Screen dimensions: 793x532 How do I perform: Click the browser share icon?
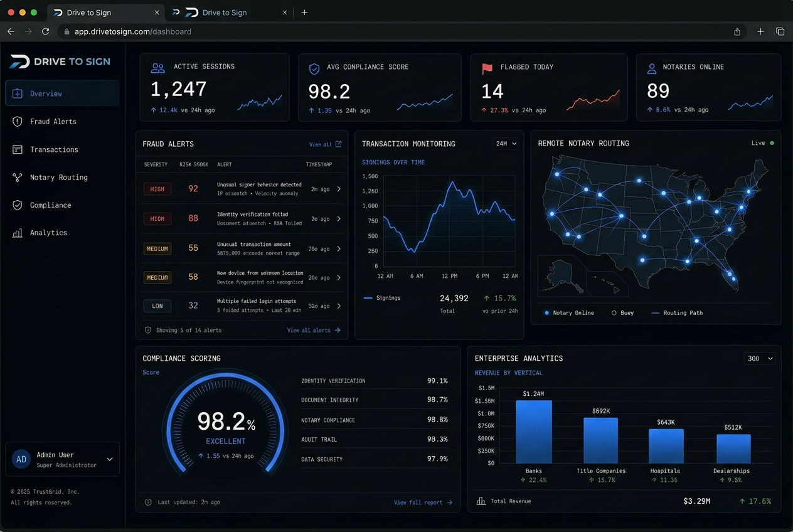pyautogui.click(x=737, y=31)
